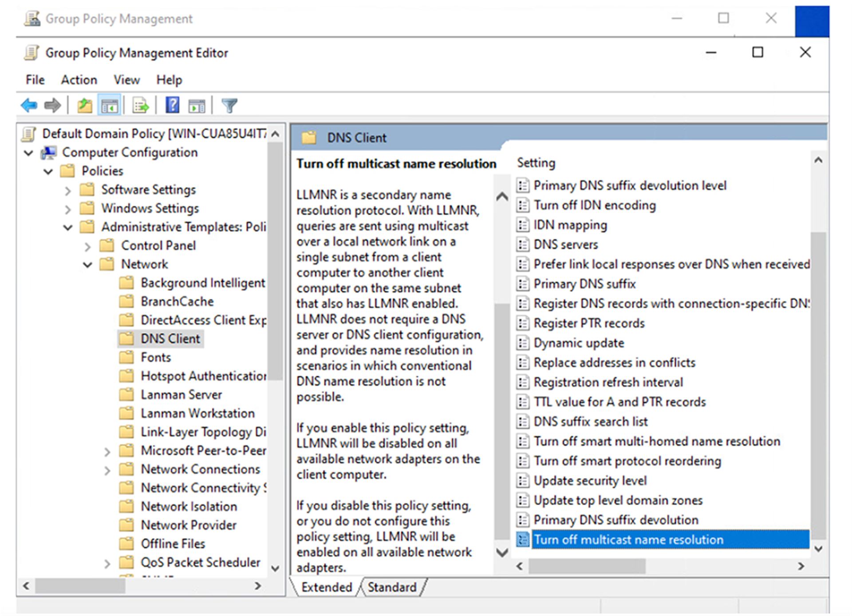Select DNS suffix search list setting
This screenshot has height=616, width=852.
pyautogui.click(x=590, y=421)
